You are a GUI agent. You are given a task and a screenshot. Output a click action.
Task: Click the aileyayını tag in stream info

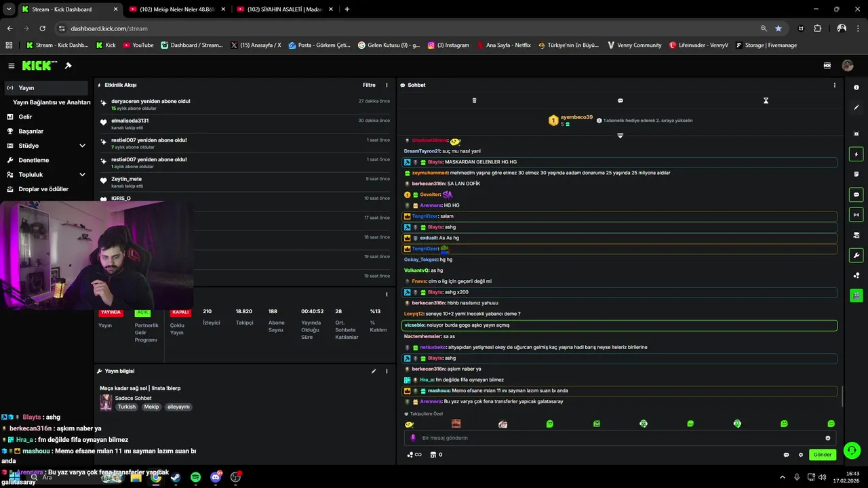pyautogui.click(x=178, y=407)
